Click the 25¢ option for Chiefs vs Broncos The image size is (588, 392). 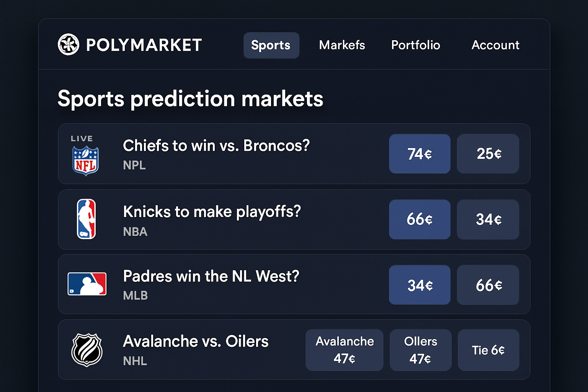click(488, 154)
